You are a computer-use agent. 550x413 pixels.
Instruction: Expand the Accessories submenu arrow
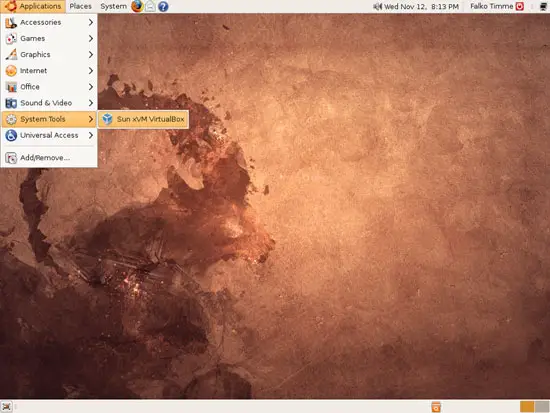tap(91, 22)
